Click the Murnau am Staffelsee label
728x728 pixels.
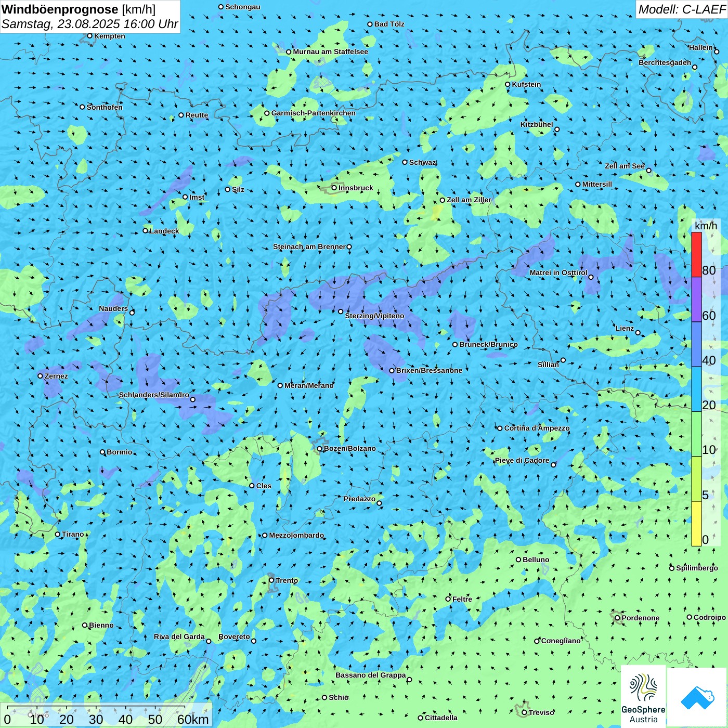point(330,51)
